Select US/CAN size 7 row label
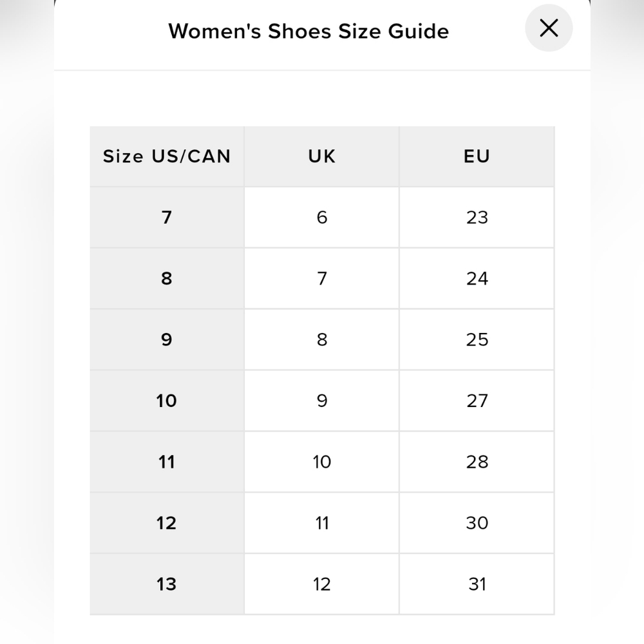Screen dimensions: 644x644 167,217
